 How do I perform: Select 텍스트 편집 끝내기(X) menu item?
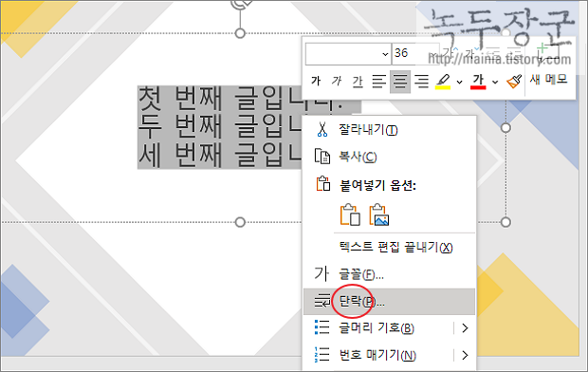(389, 247)
